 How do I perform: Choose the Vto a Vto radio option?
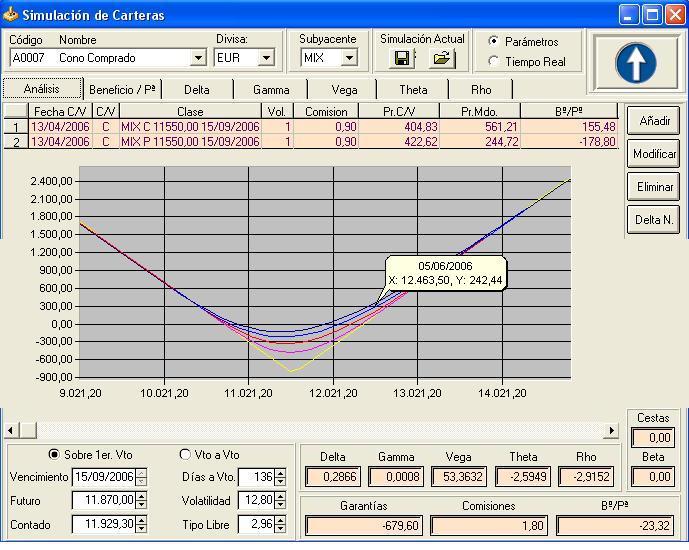[x=185, y=454]
